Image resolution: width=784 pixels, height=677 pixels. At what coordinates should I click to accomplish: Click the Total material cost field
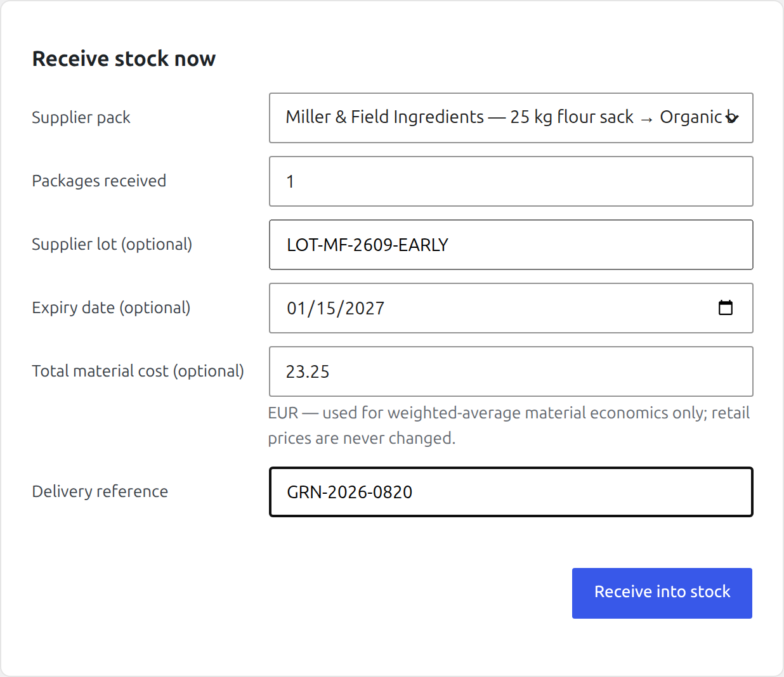511,371
